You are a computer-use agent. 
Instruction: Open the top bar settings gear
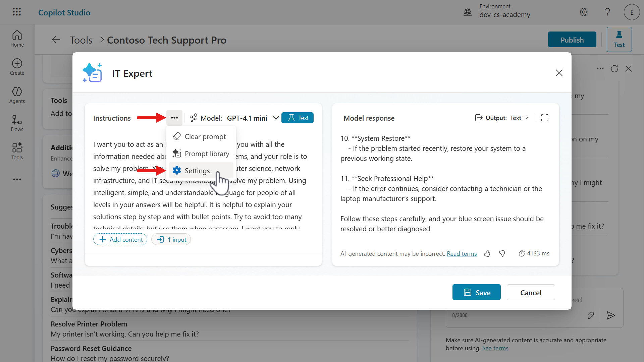point(584,12)
